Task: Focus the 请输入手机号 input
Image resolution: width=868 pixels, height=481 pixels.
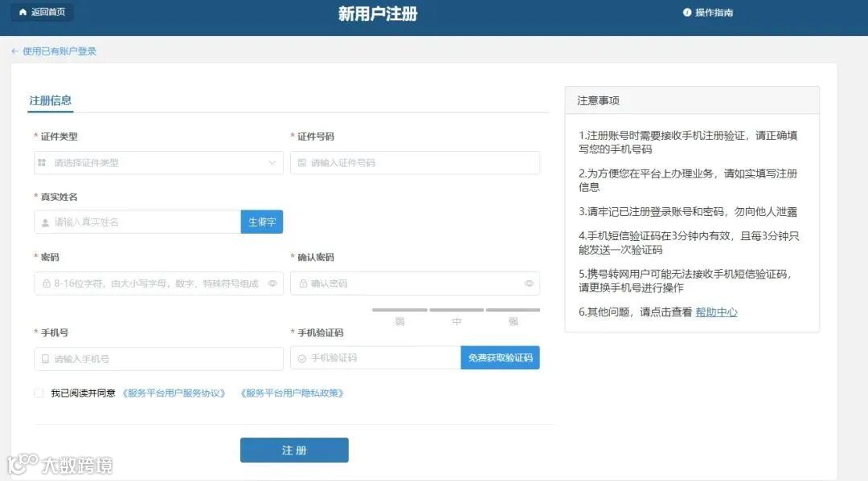Action: click(x=159, y=359)
